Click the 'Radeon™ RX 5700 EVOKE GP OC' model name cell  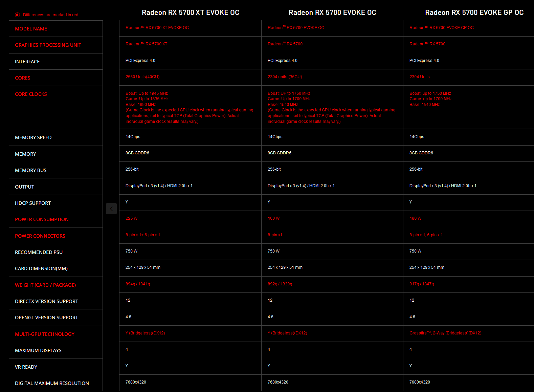(x=442, y=28)
